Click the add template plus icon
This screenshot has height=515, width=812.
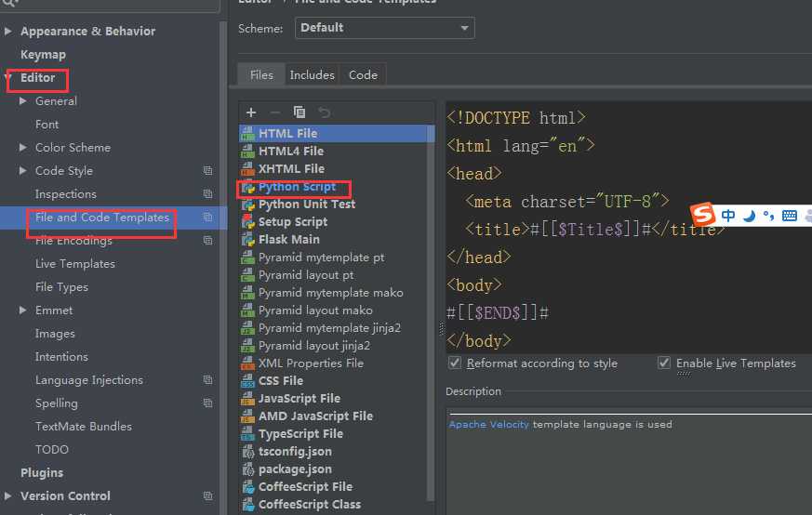click(x=251, y=112)
